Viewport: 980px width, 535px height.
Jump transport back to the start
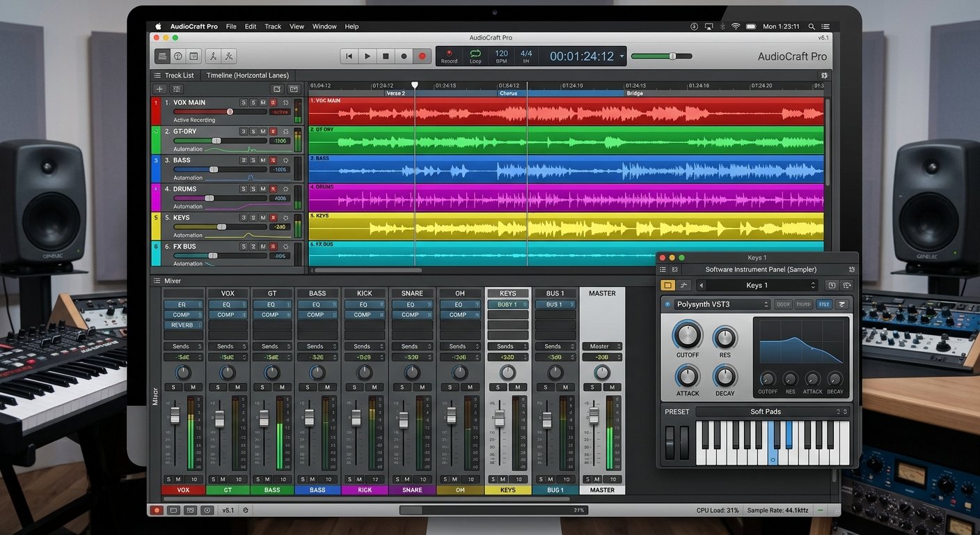[x=349, y=56]
